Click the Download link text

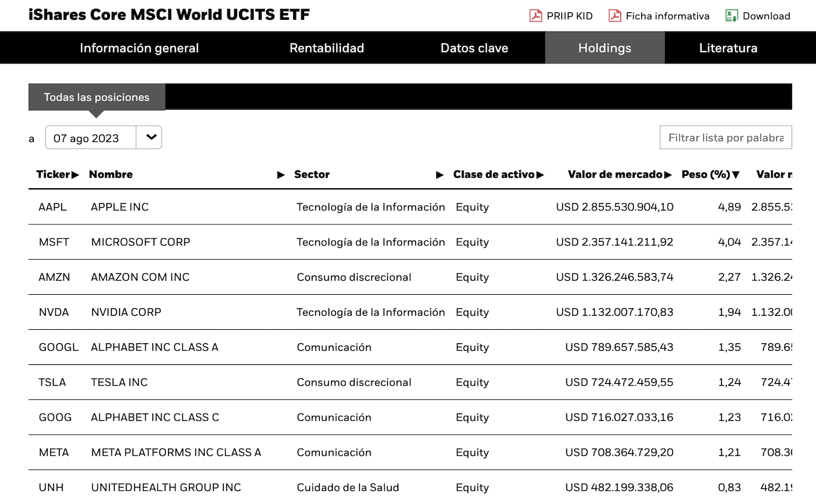tap(766, 16)
